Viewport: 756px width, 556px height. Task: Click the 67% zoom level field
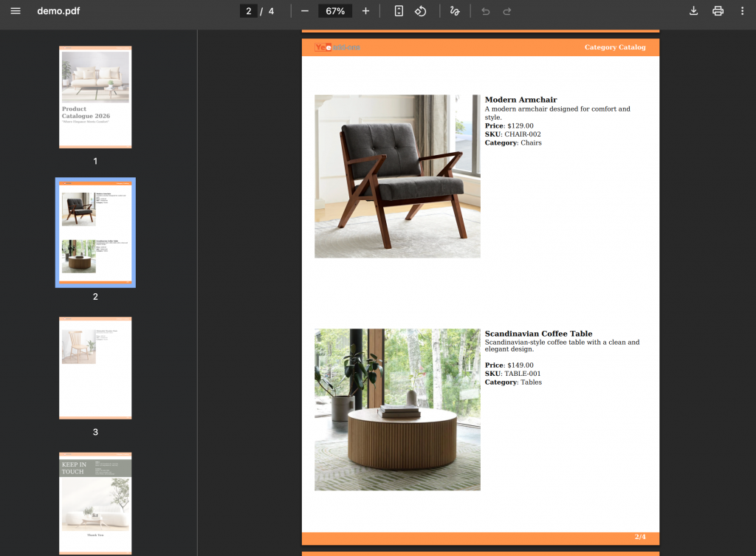click(x=335, y=11)
